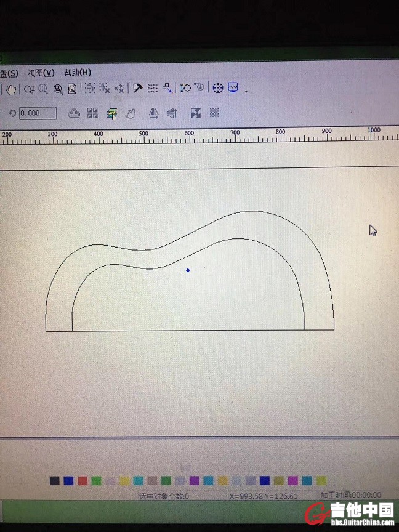399x532 pixels.
Task: Select the hand pan tool
Action: point(11,89)
